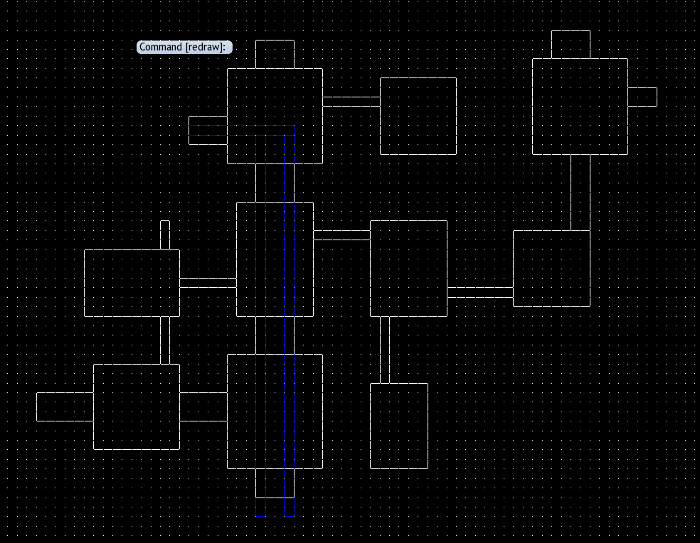
Task: Pick the far-left small rectangle at the bottom
Action: [64, 406]
